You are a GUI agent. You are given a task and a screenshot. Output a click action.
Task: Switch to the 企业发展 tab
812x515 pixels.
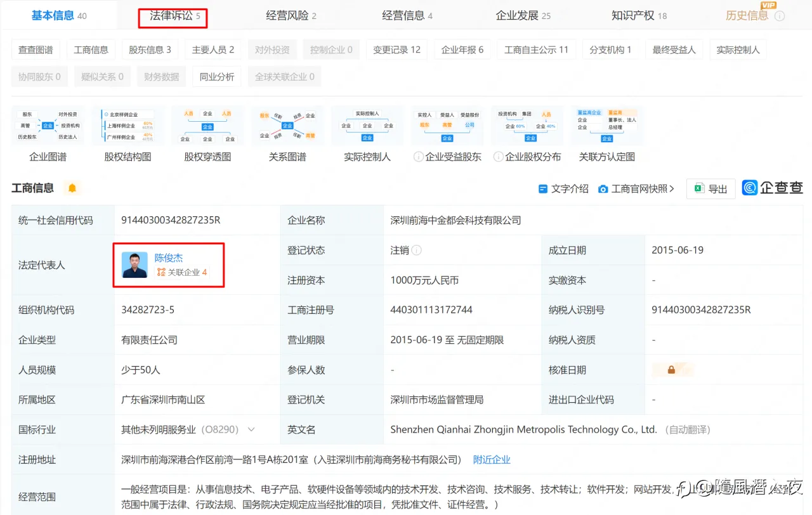tap(523, 15)
